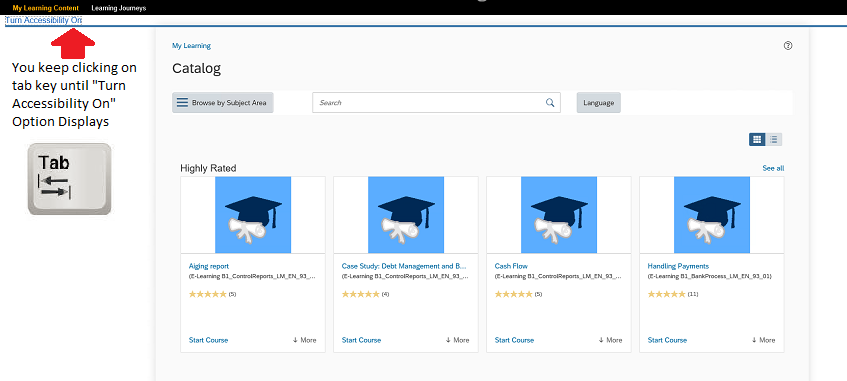
Task: Expand More on Handling Payments card
Action: tap(763, 340)
